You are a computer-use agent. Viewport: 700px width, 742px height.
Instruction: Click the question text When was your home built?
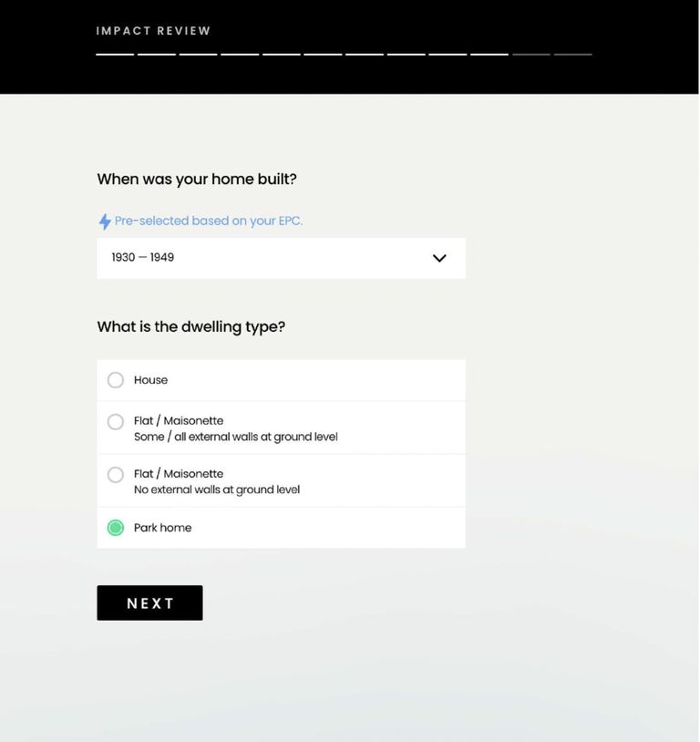[x=197, y=179]
